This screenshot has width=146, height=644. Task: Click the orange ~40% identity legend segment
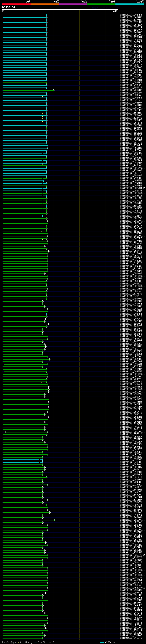click(45, 4)
